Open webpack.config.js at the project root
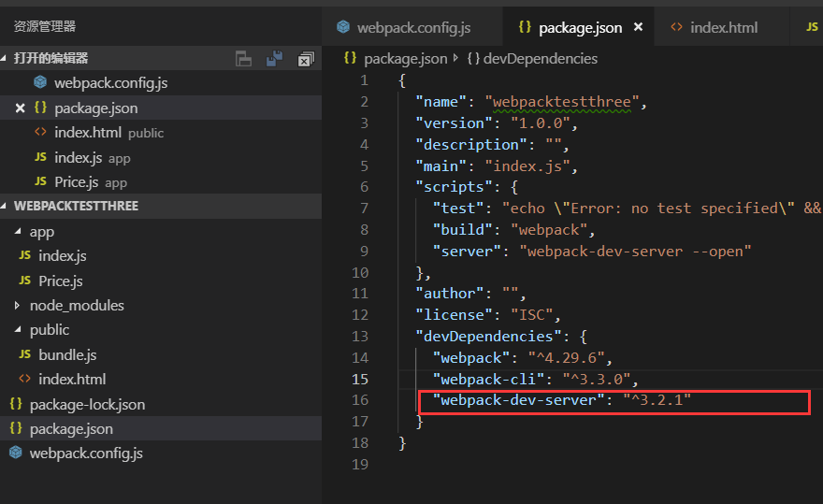 (x=86, y=454)
